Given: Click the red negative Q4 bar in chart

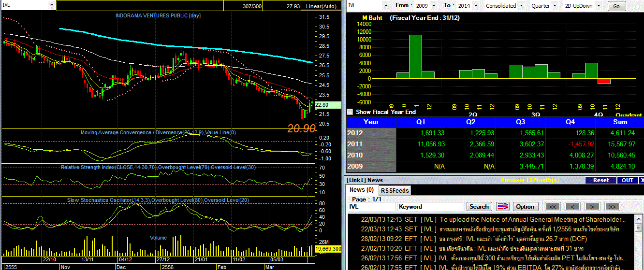Looking at the screenshot, I should point(604,81).
